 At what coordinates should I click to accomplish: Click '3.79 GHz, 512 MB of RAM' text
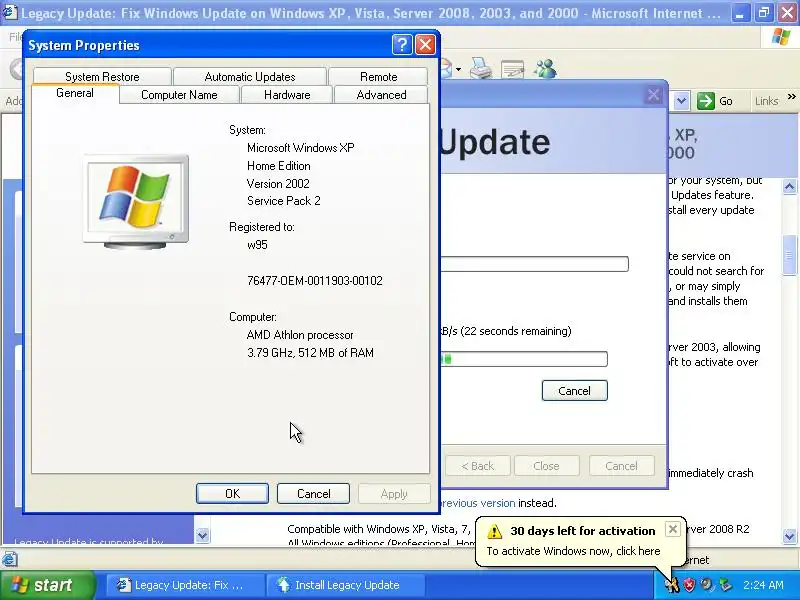[310, 353]
